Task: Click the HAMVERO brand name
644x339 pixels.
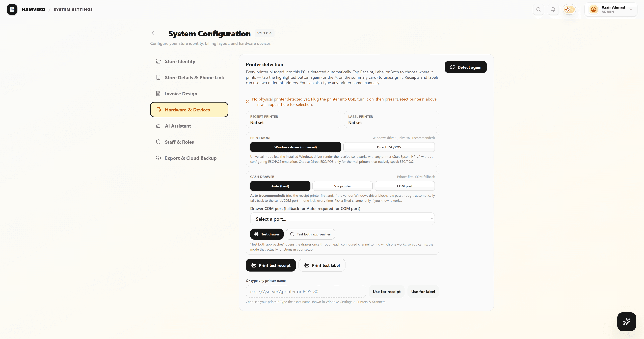Action: click(33, 10)
